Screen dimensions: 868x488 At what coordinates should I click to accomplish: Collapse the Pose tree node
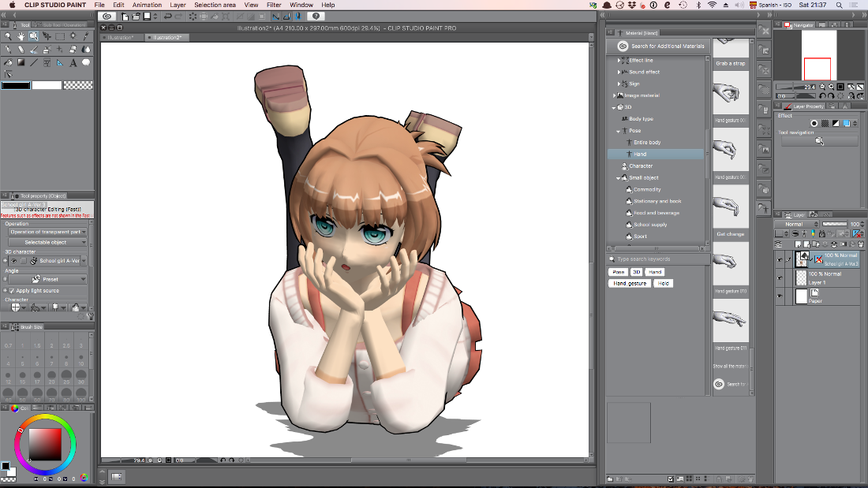(619, 130)
